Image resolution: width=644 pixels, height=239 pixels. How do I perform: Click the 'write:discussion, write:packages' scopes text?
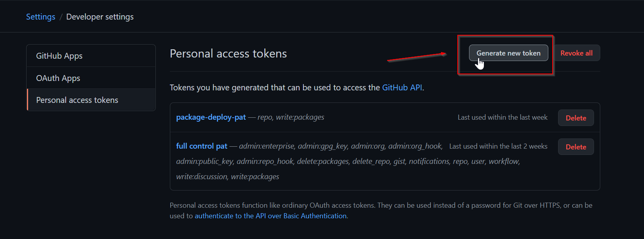pyautogui.click(x=228, y=176)
